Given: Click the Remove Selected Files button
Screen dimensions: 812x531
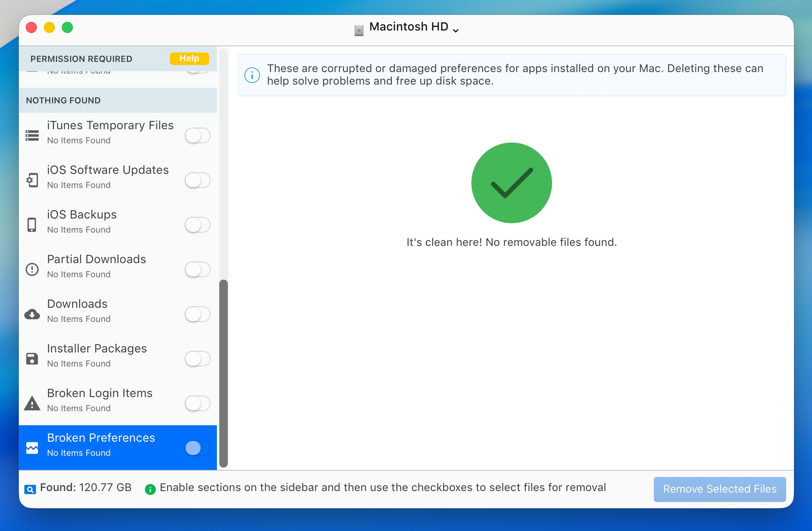Looking at the screenshot, I should pos(720,489).
